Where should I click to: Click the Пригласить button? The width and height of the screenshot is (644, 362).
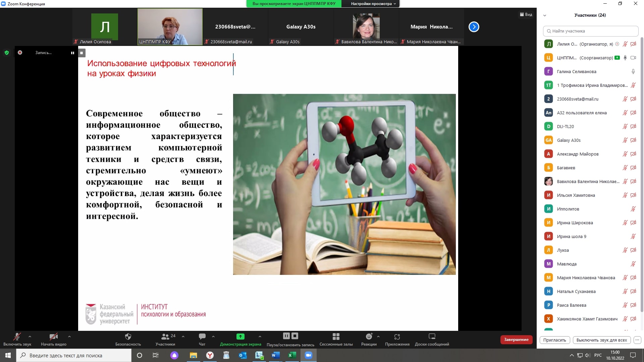(554, 340)
